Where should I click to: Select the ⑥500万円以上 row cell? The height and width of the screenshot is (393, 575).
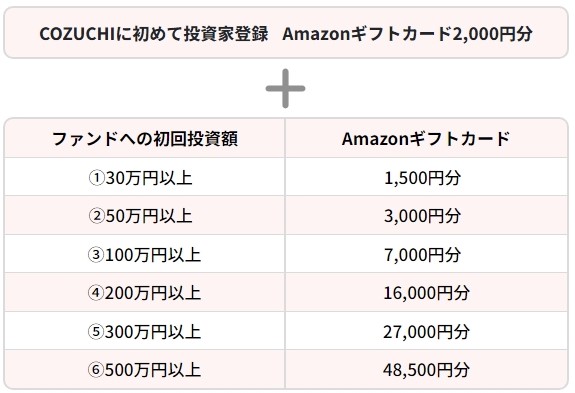pos(145,369)
